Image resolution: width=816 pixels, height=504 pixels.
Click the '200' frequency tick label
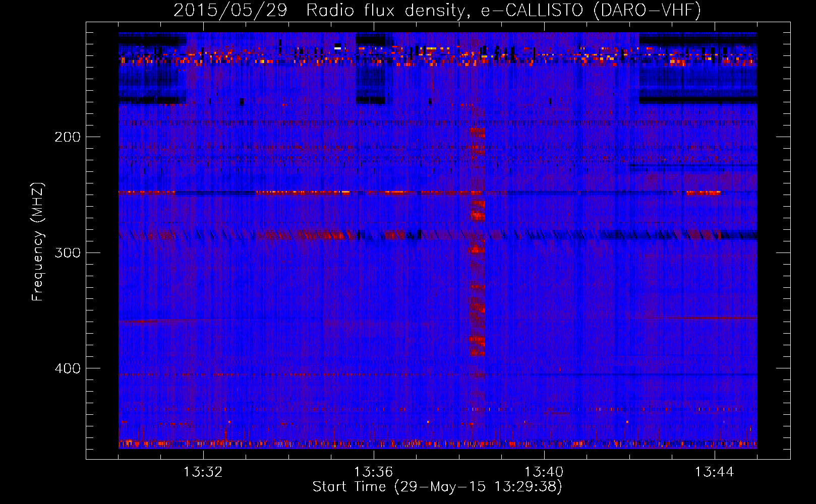tap(68, 137)
